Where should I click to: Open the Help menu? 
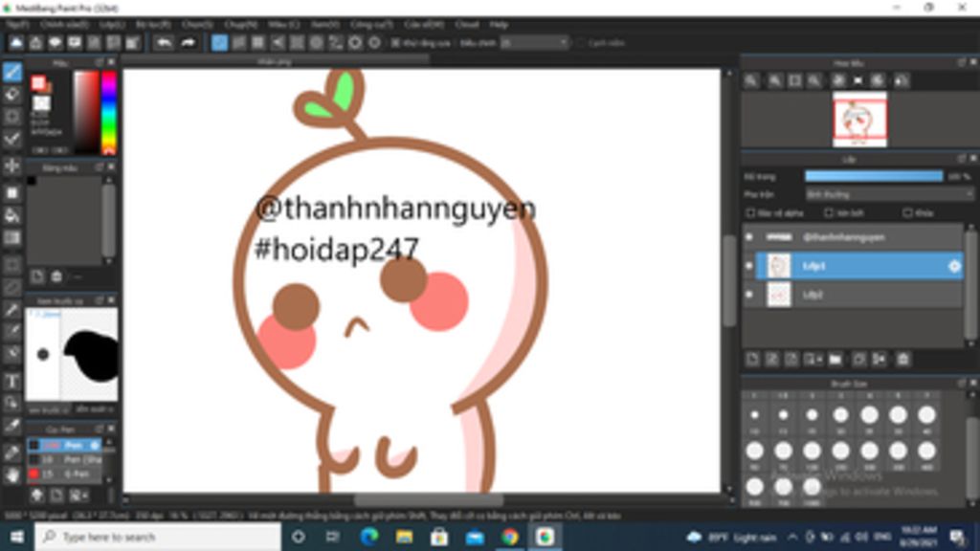coord(499,24)
